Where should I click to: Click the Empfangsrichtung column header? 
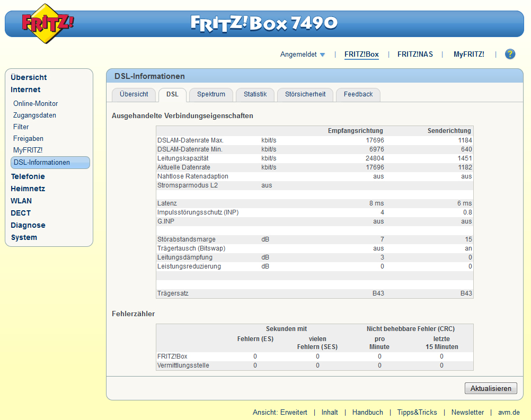[355, 131]
